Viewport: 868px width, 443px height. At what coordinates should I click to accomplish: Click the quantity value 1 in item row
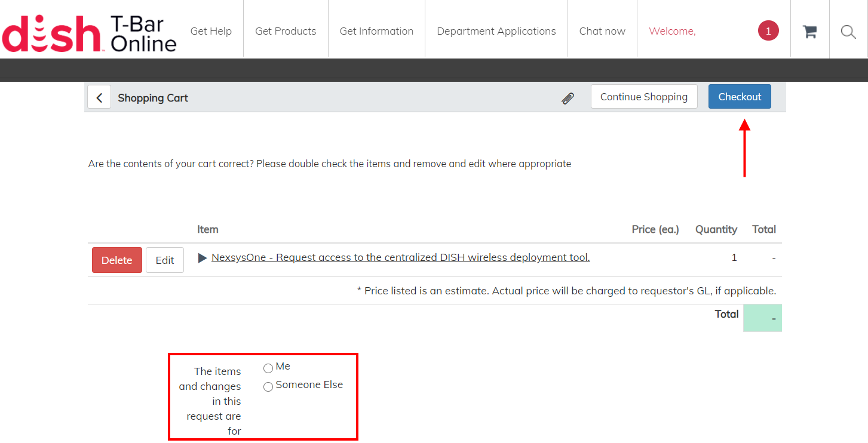734,258
